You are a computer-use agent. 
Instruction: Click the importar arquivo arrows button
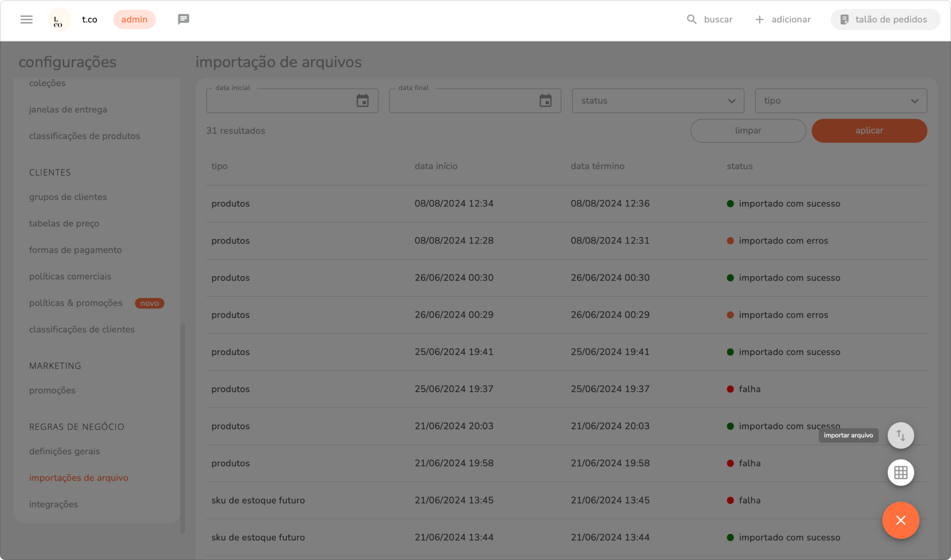(x=900, y=435)
